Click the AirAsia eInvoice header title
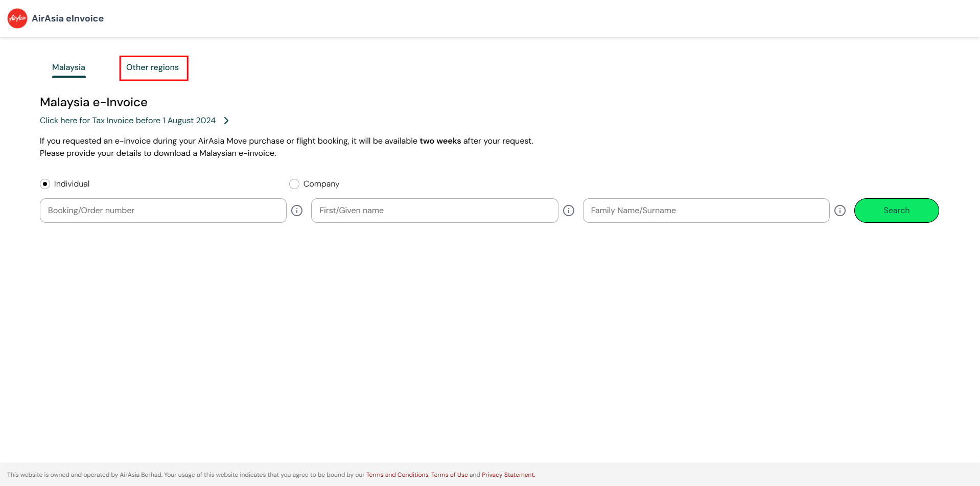This screenshot has width=980, height=486. [68, 18]
